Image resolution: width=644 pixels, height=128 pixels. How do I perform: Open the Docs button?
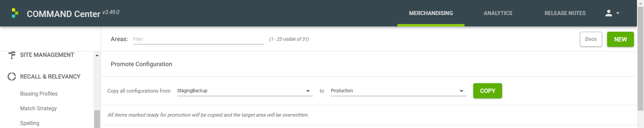click(591, 39)
